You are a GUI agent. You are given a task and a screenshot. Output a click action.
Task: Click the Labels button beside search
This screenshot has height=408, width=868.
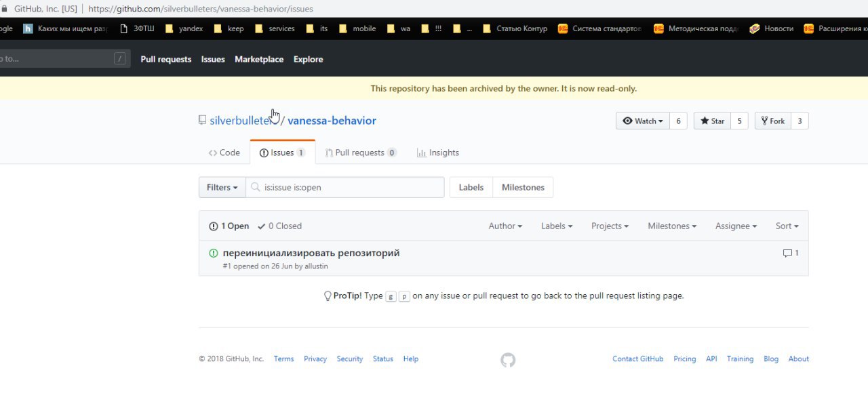(x=471, y=187)
